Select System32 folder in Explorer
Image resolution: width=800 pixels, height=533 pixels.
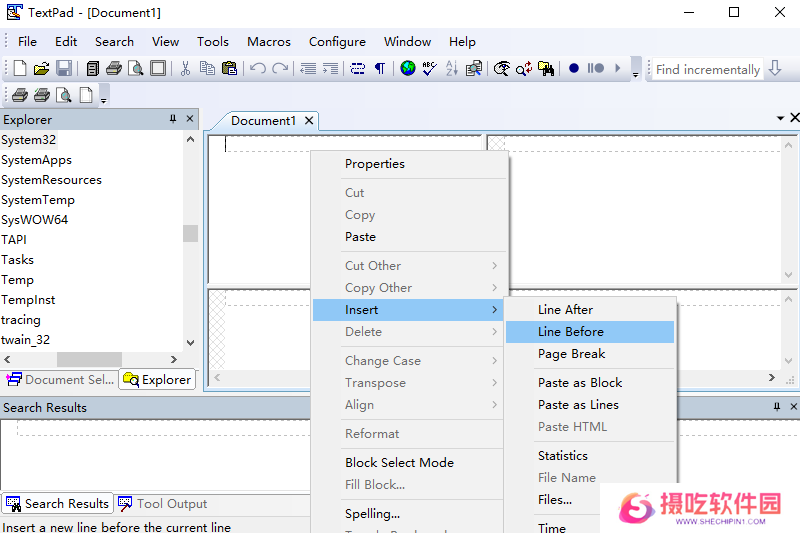pos(29,140)
